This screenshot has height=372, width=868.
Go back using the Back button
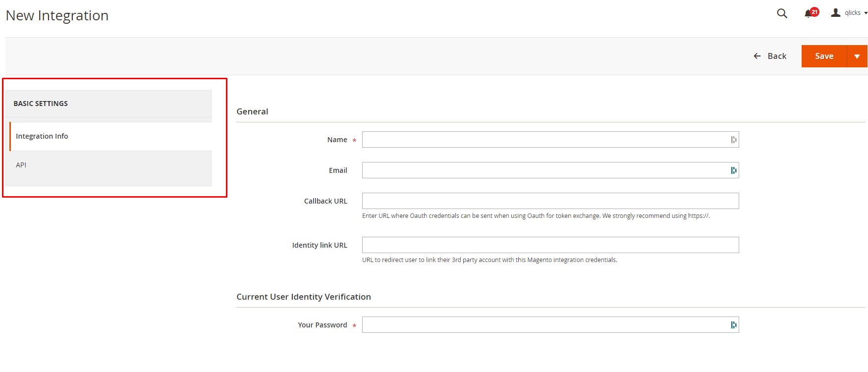pos(770,56)
